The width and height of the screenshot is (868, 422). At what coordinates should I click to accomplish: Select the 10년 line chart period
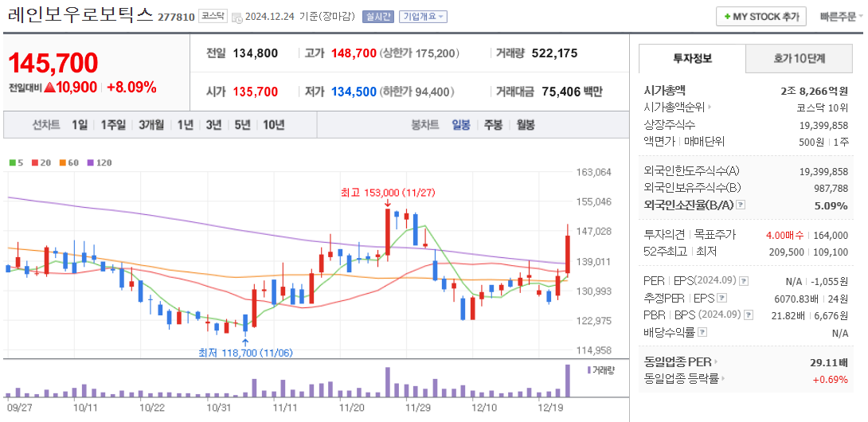click(x=273, y=124)
